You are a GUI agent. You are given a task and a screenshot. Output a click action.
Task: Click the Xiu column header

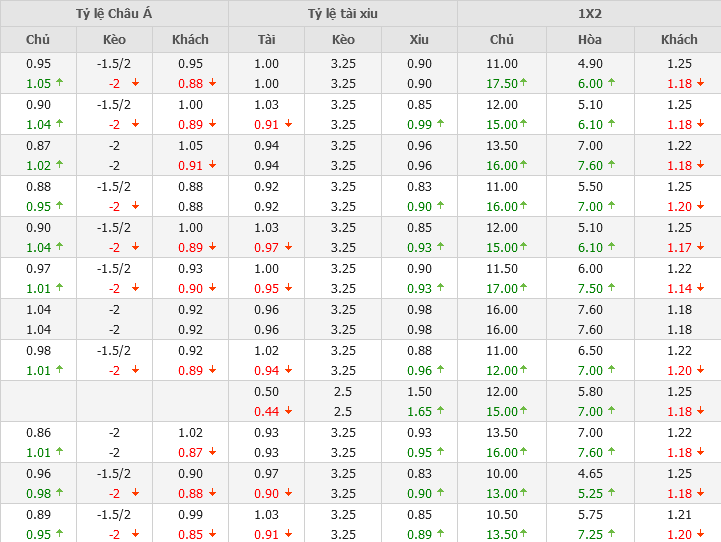click(419, 39)
